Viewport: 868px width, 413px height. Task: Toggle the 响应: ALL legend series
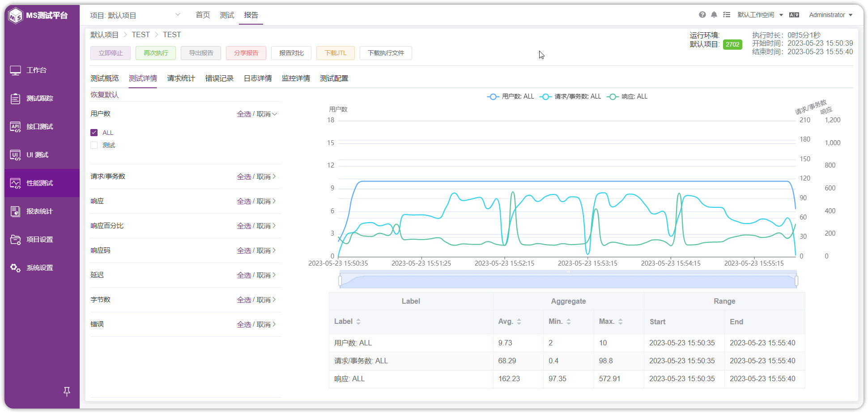point(627,96)
